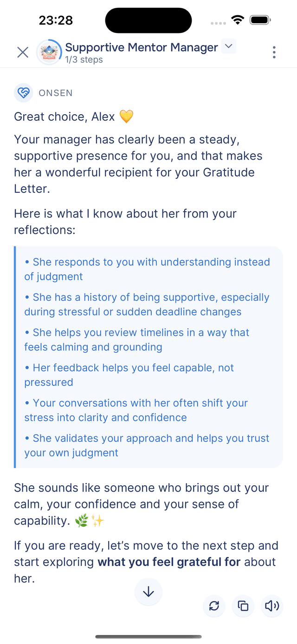The height and width of the screenshot is (644, 297).
Task: Click the regenerate response icon
Action: pyautogui.click(x=214, y=606)
